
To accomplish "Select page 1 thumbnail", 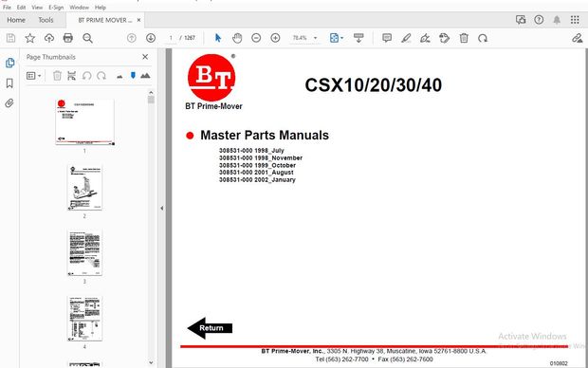I will click(84, 122).
